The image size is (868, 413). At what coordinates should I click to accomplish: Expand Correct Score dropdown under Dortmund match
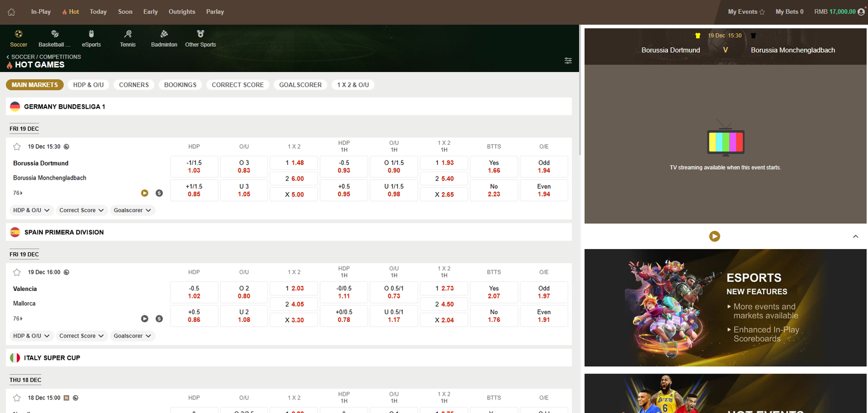pyautogui.click(x=81, y=210)
